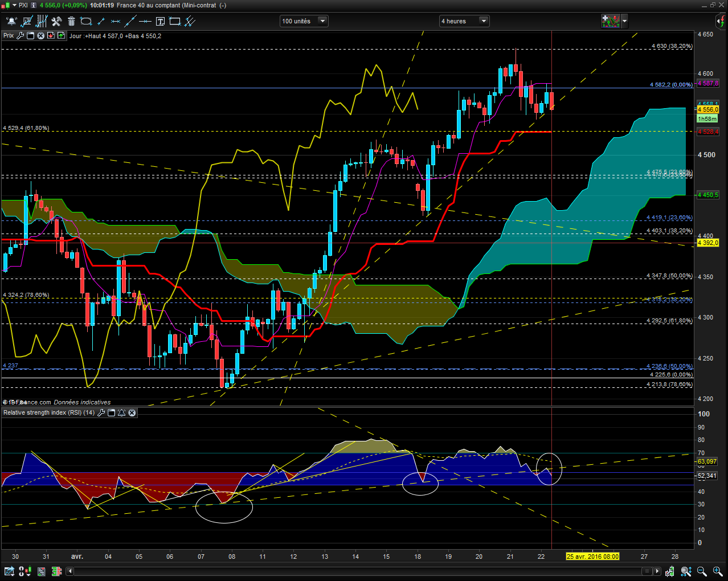
Task: Click the 4 347,8 (50,00%) Fibonacci label
Action: [670, 276]
